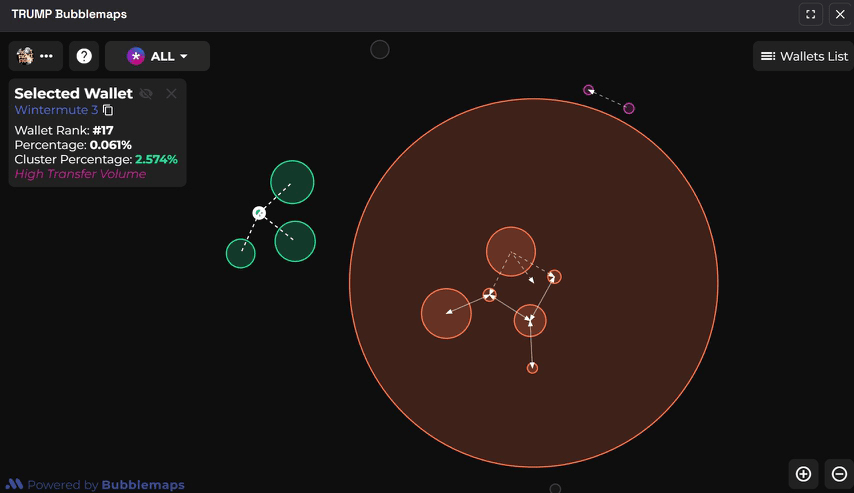Click the Percentage 0.061% value
The height and width of the screenshot is (493, 854).
point(111,145)
